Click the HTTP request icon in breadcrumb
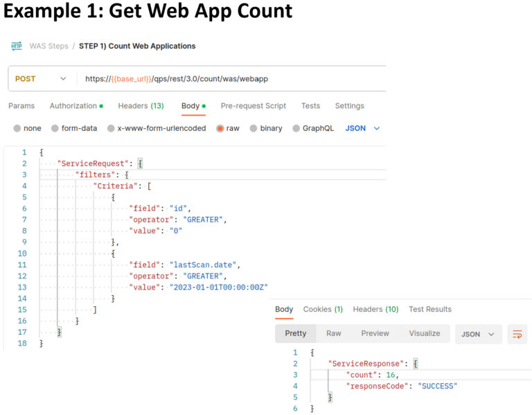Viewport: 532px width, 415px height. click(17, 46)
